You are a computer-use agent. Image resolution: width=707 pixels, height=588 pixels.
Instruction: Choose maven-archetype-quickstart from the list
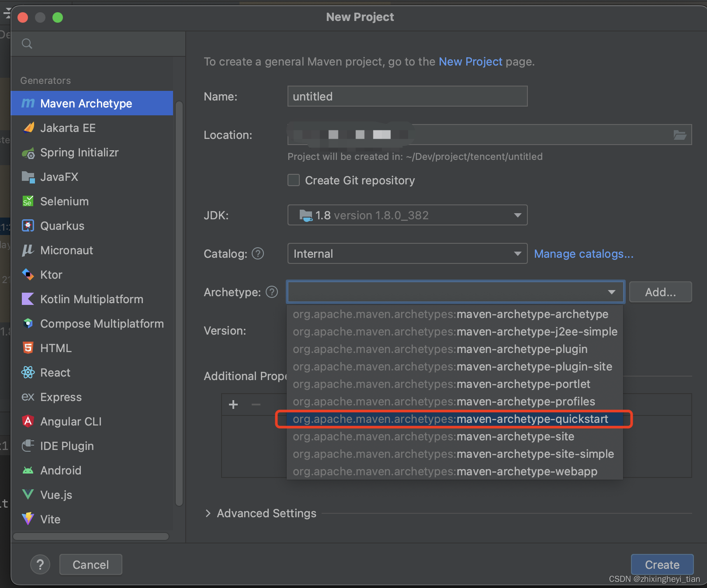[x=454, y=419]
